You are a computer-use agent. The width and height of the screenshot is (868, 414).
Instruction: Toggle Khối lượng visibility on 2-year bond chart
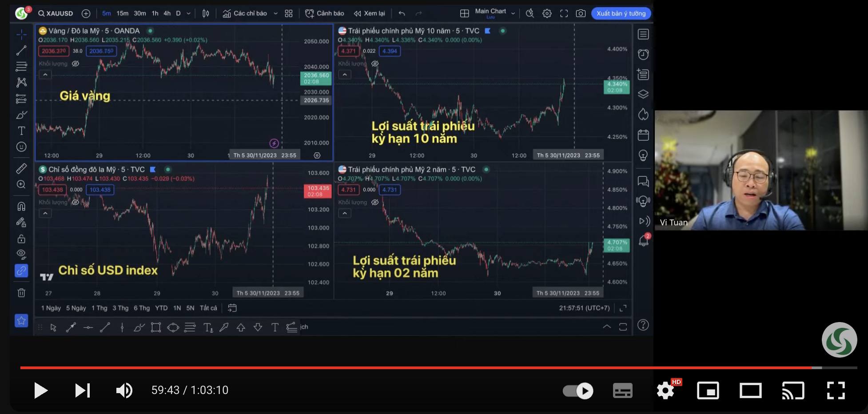pyautogui.click(x=375, y=202)
